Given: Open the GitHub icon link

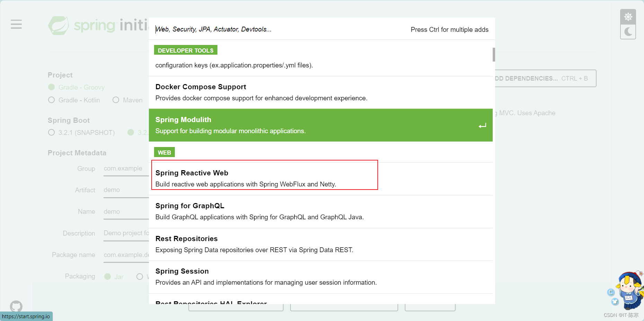Looking at the screenshot, I should (16, 306).
